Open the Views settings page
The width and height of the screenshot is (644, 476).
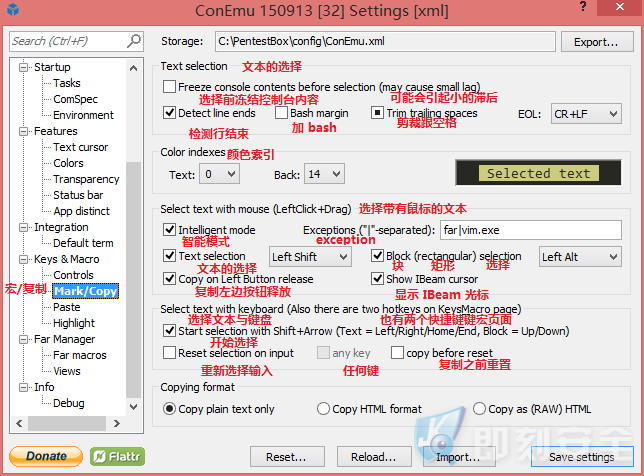(67, 371)
